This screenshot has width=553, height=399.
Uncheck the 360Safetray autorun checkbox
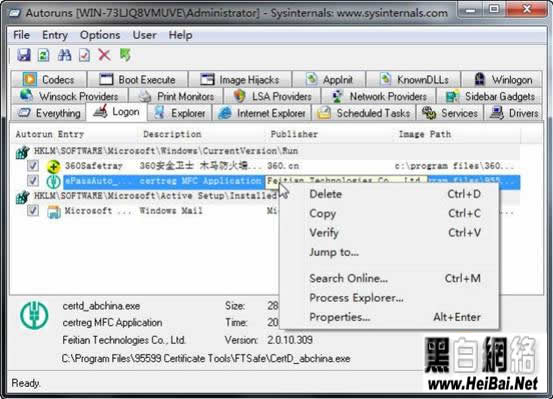32,165
